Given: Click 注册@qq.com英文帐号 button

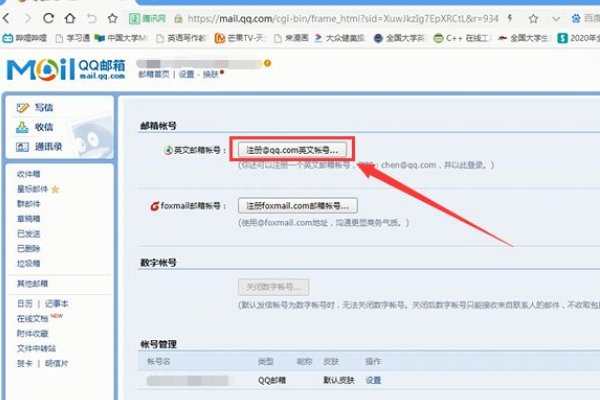Looking at the screenshot, I should point(292,150).
